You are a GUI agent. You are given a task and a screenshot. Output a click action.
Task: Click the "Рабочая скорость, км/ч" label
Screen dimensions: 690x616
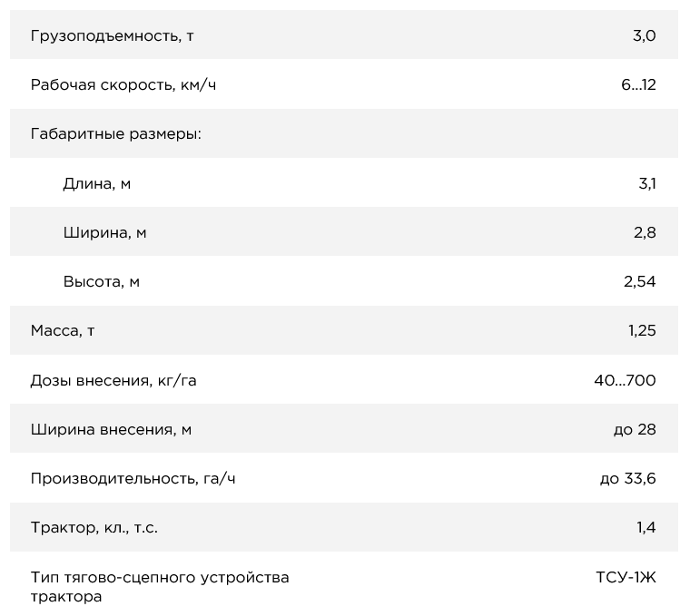(123, 85)
